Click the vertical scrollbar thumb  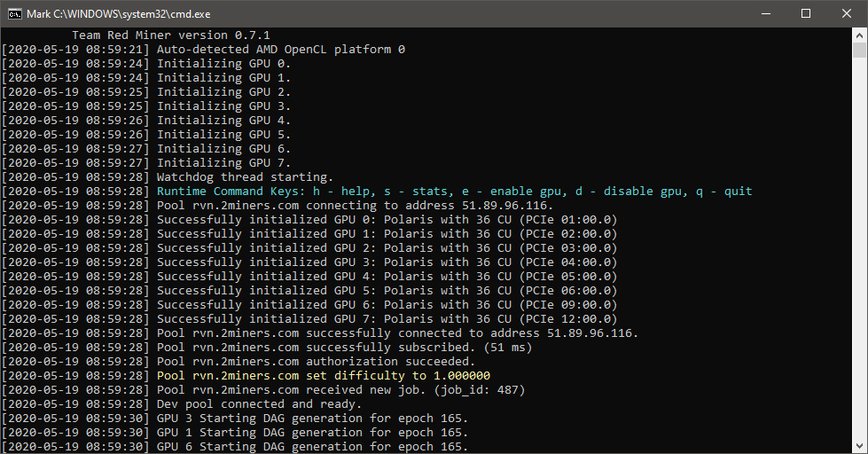[859, 50]
